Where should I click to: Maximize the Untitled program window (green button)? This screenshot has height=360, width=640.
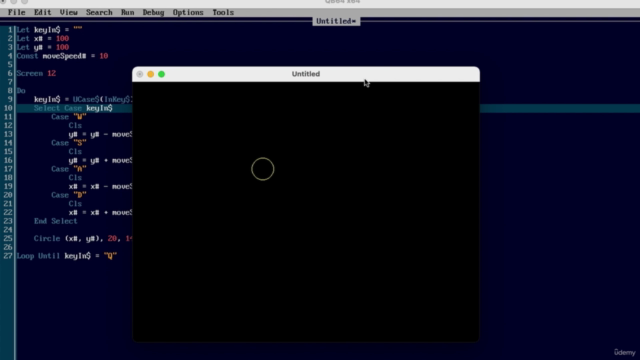pos(162,74)
